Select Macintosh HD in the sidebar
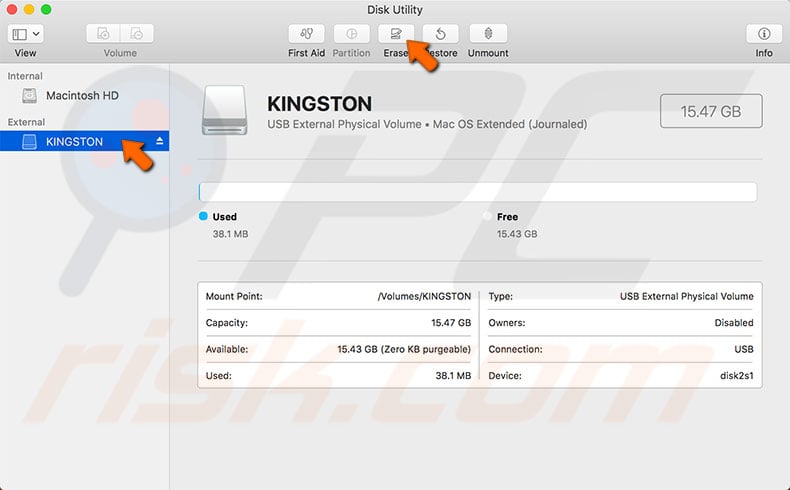 coord(85,95)
